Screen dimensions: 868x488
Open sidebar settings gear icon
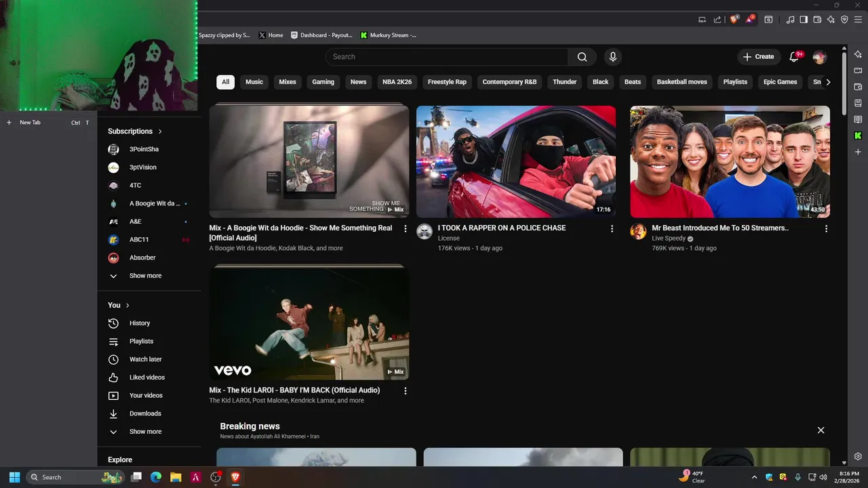tap(858, 457)
